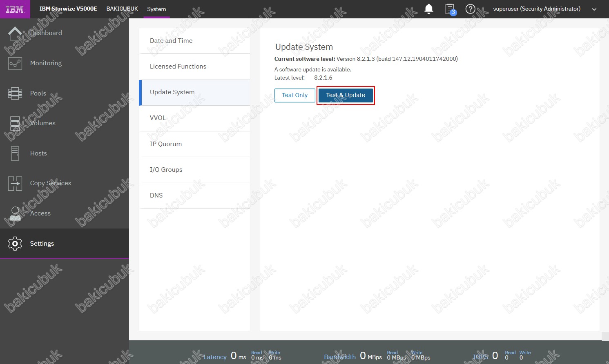609x364 pixels.
Task: Click the Latency Read value
Action: [x=257, y=358]
